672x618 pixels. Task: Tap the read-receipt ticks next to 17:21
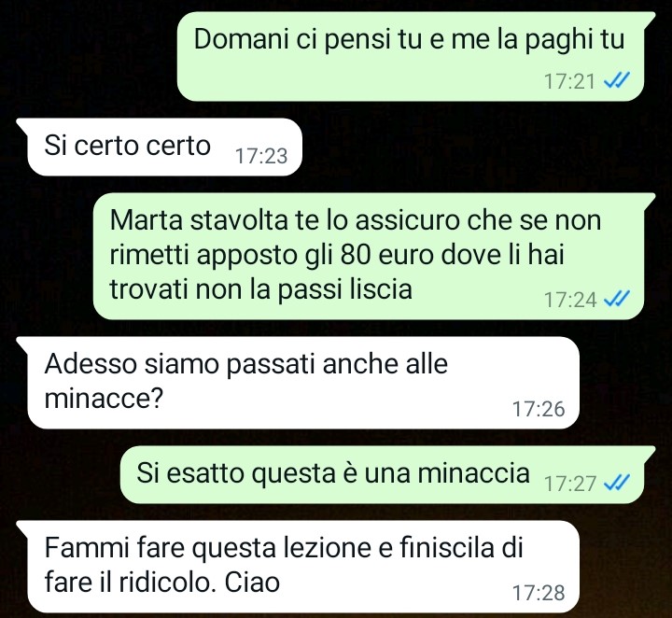pos(617,80)
